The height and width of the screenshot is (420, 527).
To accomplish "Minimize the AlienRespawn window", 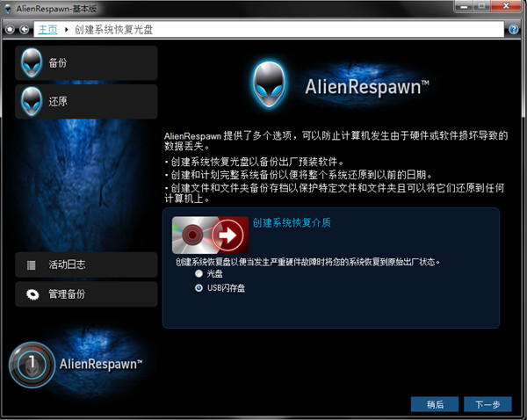I will coord(464,6).
